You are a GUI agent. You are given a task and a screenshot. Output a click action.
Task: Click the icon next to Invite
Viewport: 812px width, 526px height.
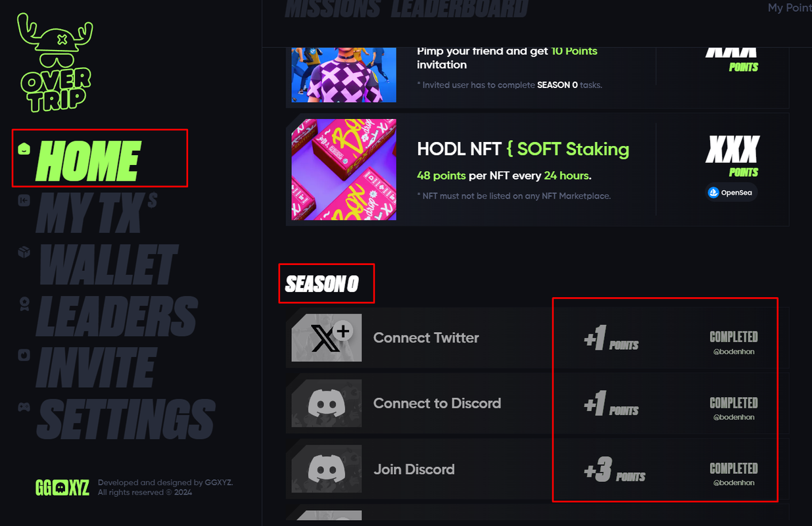coord(24,355)
